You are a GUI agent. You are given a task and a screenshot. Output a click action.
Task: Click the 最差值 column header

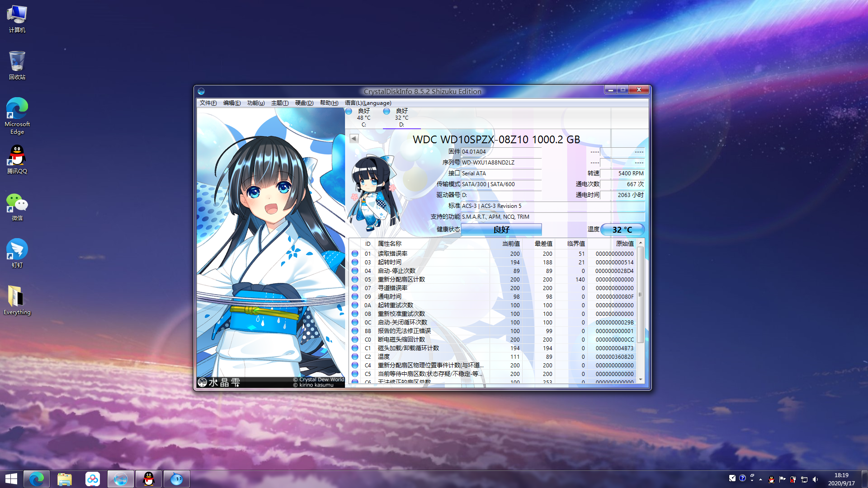538,244
